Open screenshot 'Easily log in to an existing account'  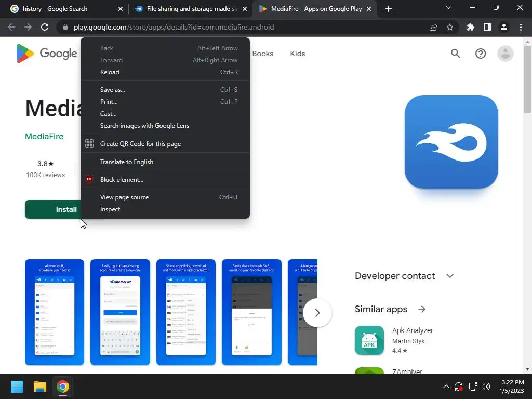[x=120, y=312]
